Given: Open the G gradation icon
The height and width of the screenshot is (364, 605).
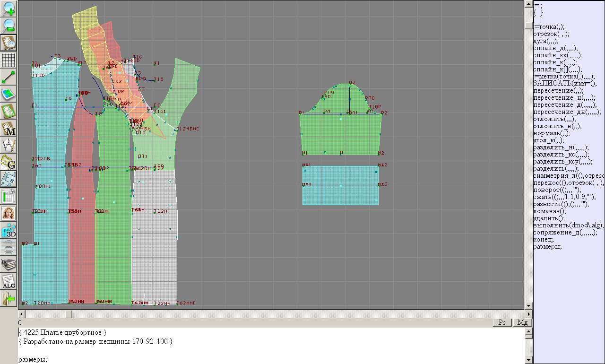Looking at the screenshot, I should [9, 162].
